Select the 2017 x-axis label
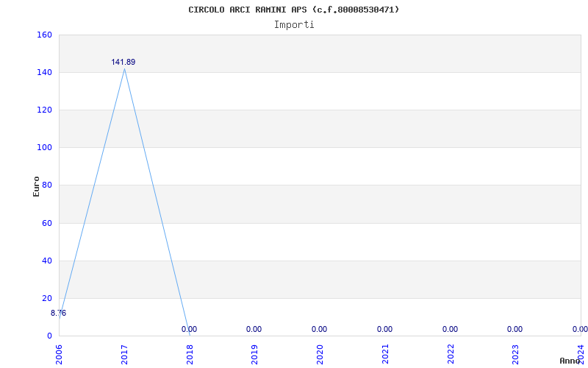The width and height of the screenshot is (588, 368). pyautogui.click(x=124, y=354)
